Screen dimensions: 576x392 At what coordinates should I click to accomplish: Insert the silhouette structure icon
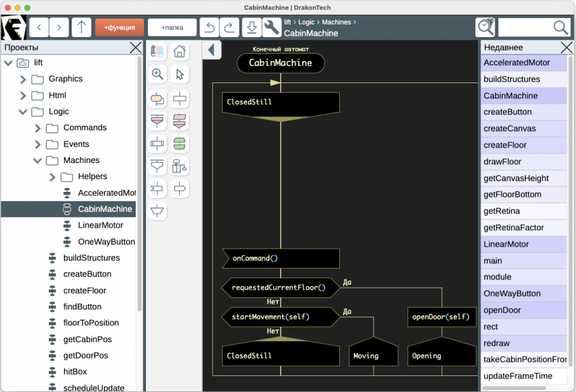(x=180, y=166)
